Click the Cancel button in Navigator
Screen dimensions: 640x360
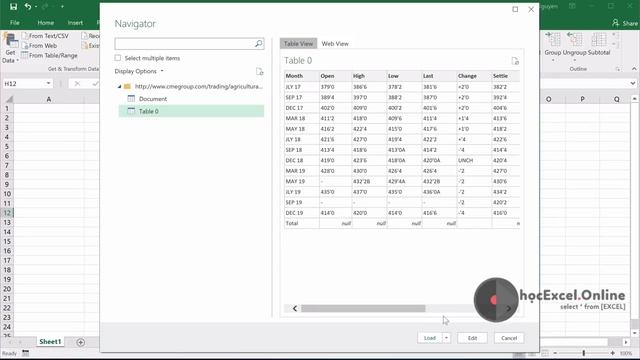click(509, 338)
